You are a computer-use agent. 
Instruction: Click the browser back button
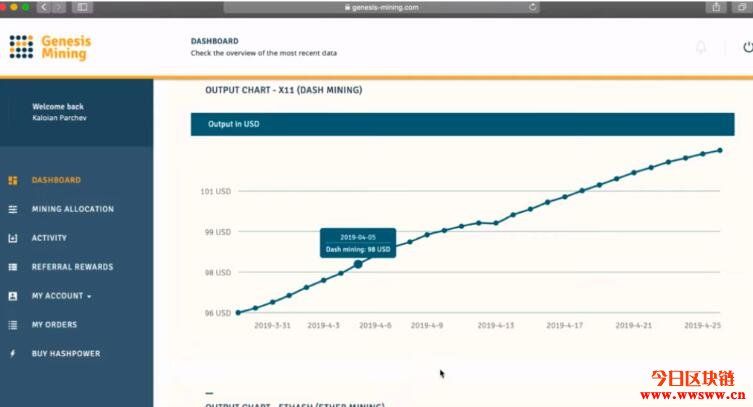point(44,7)
